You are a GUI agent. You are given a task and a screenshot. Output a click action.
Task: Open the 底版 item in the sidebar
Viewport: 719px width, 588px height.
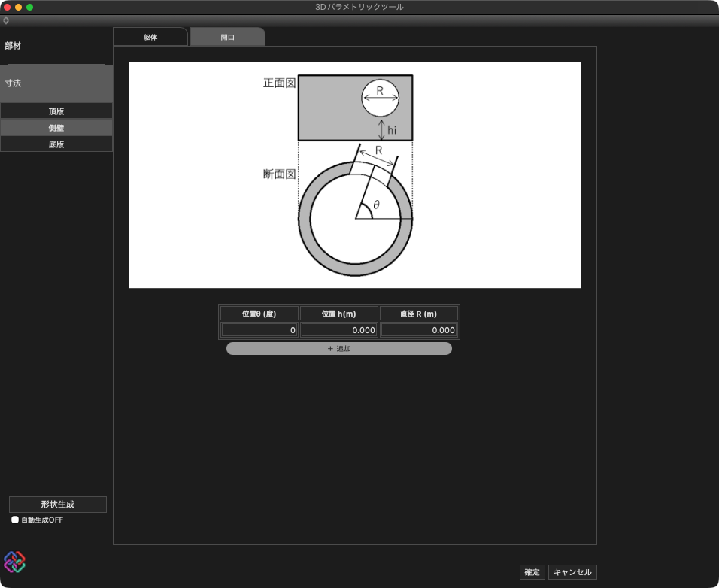(x=56, y=144)
